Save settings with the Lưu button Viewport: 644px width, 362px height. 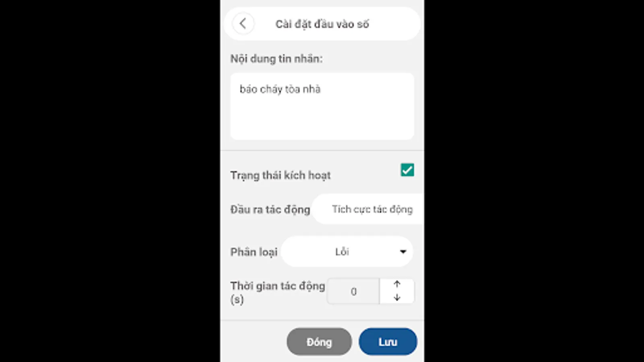click(388, 342)
